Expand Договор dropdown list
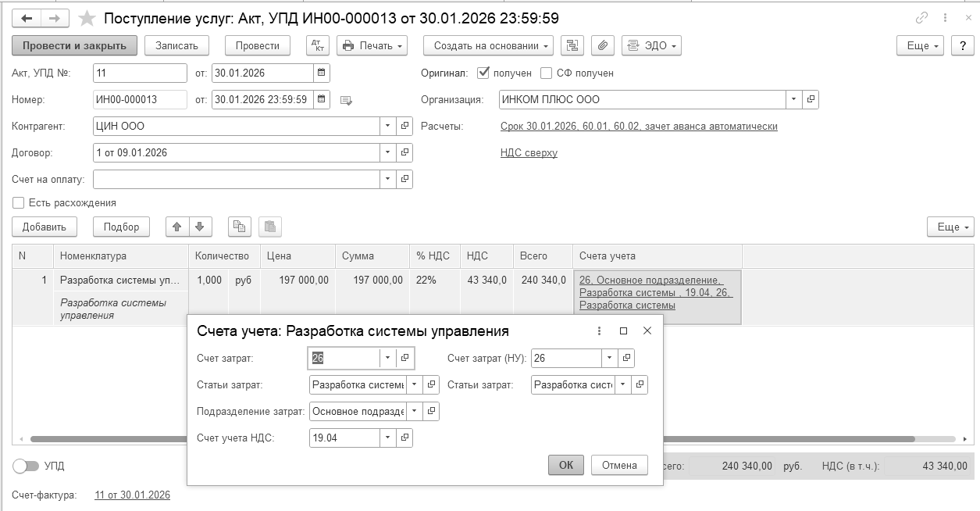Viewport: 980px width, 511px height. coord(388,152)
